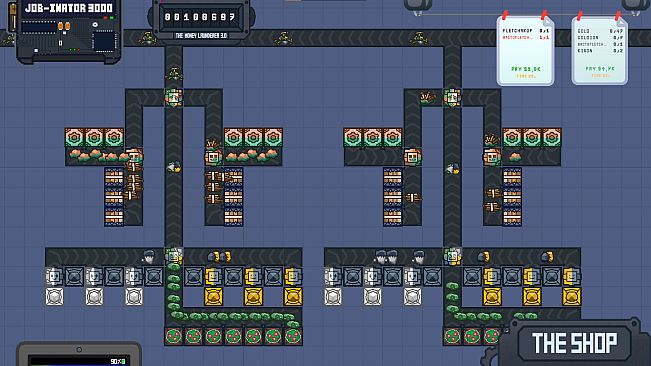
Task: Select the sorter machine ending the leftmost flower belt
Action: [x=134, y=157]
